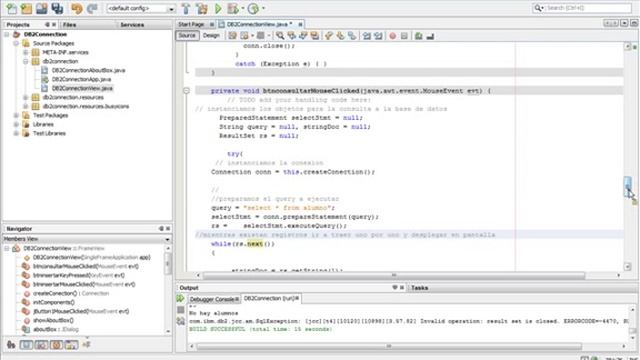Click the Stop square icon in Output panel
This screenshot has height=360, width=640.
(181, 310)
